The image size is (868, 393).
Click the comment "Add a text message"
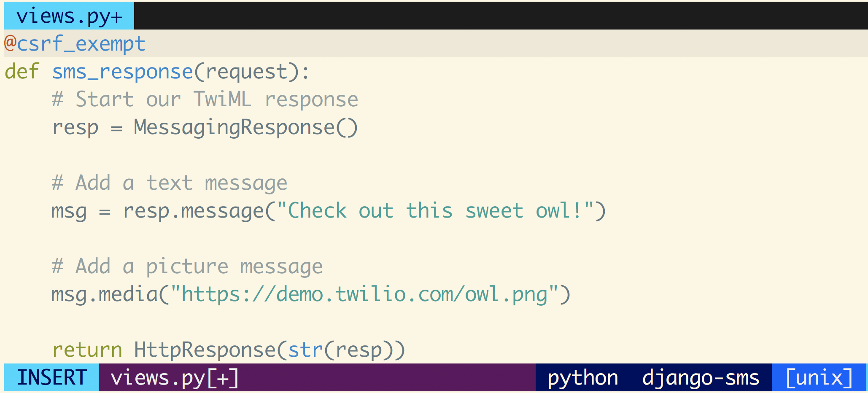click(170, 183)
